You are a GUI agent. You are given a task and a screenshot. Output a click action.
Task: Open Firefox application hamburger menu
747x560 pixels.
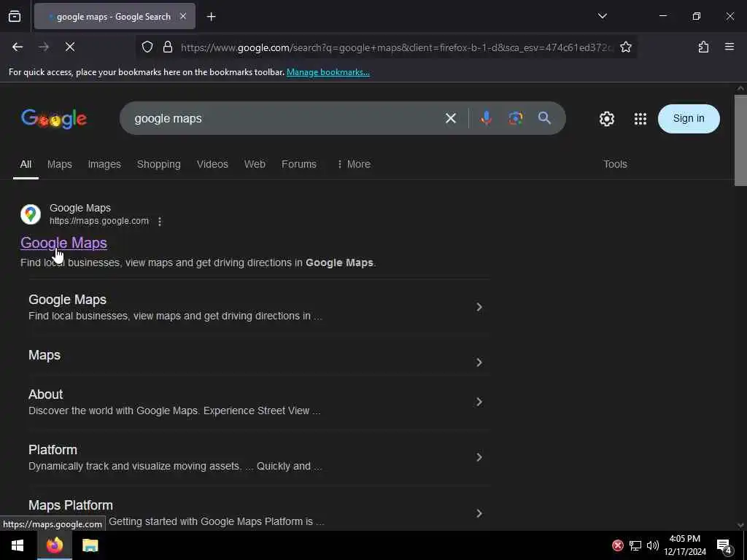tap(729, 47)
